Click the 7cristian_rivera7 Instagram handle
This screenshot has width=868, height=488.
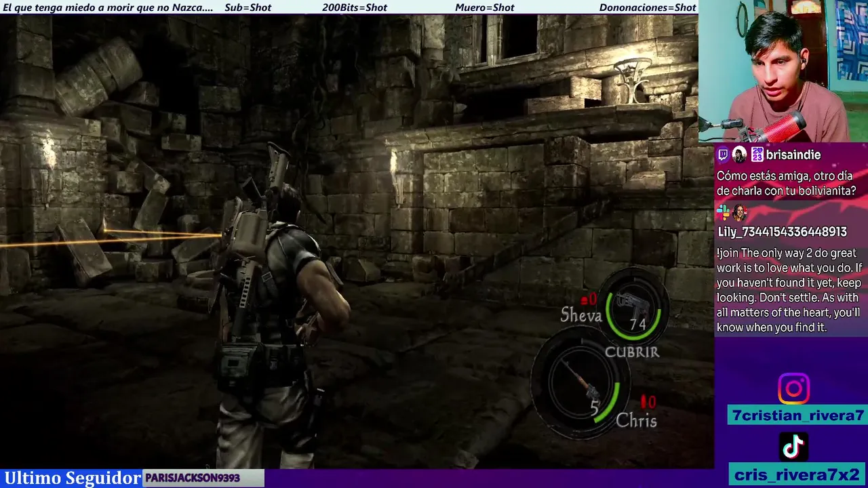click(798, 415)
